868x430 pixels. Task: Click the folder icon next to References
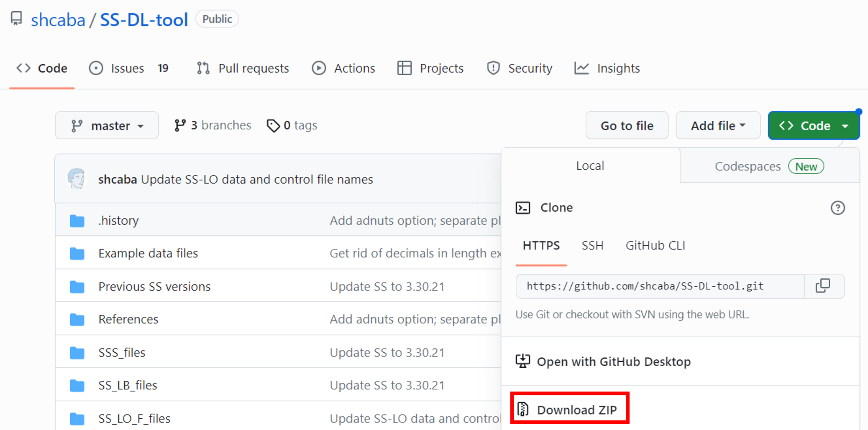[77, 320]
